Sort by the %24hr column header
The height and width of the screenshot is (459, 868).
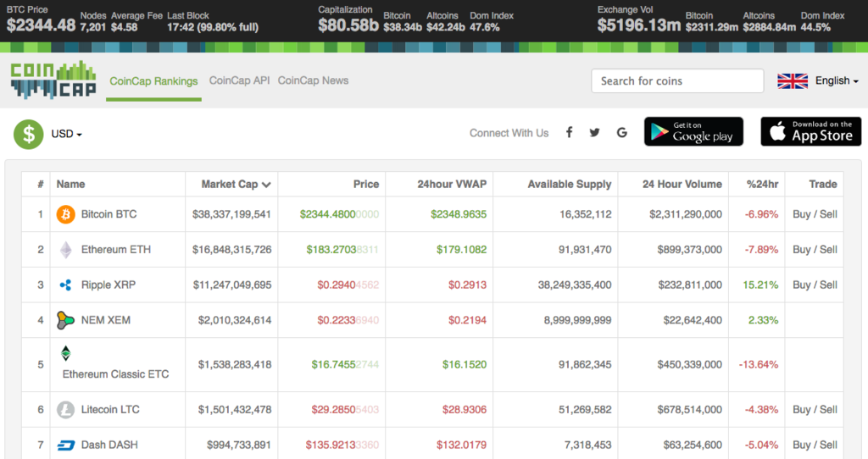(x=762, y=184)
